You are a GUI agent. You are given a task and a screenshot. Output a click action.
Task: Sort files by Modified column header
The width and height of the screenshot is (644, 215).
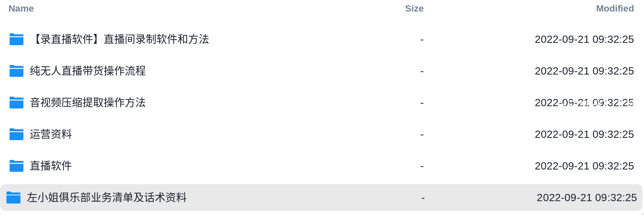point(615,9)
